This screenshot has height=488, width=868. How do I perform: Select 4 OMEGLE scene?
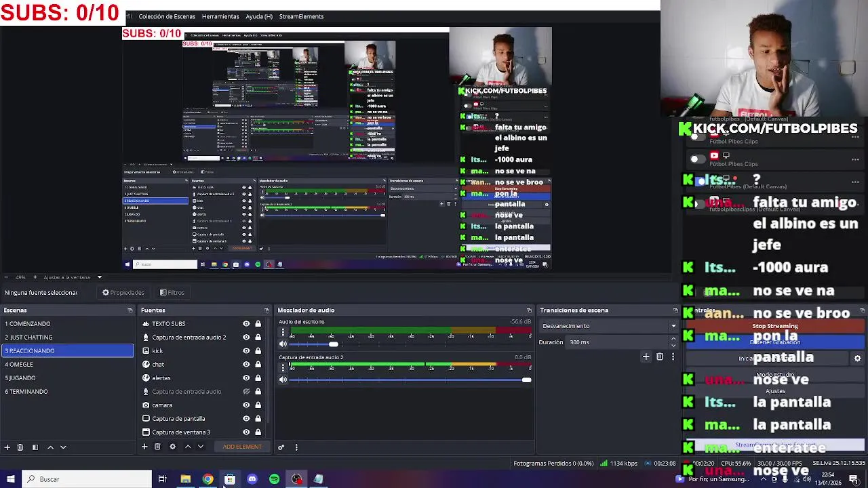[68, 365]
